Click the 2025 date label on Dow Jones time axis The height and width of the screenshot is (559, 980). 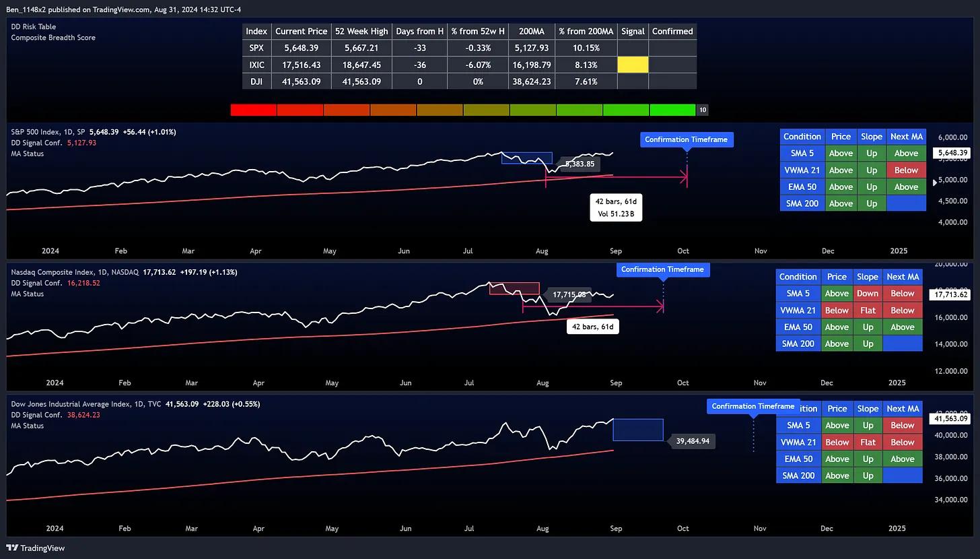coord(897,529)
